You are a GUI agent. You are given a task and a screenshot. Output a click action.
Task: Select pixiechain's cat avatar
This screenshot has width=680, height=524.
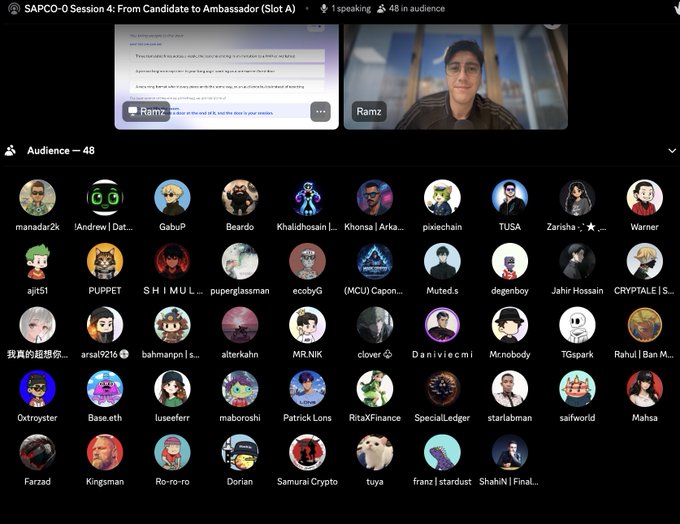(x=442, y=198)
